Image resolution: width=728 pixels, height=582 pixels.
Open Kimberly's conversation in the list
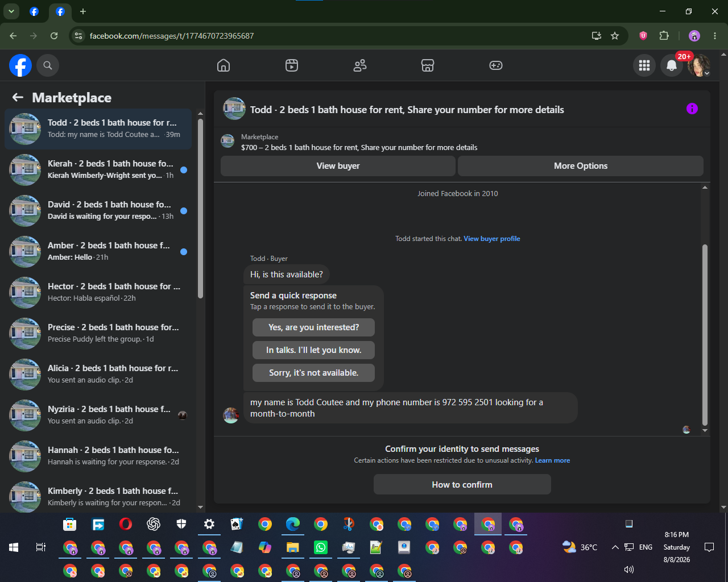pos(98,495)
